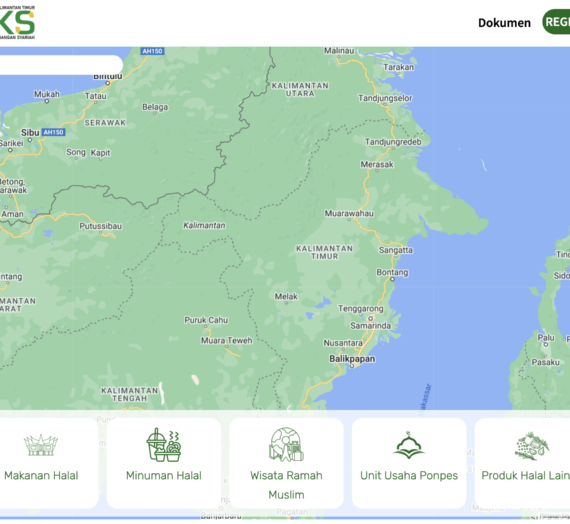570x524 pixels.
Task: Click the green REGI button
Action: tap(556, 22)
